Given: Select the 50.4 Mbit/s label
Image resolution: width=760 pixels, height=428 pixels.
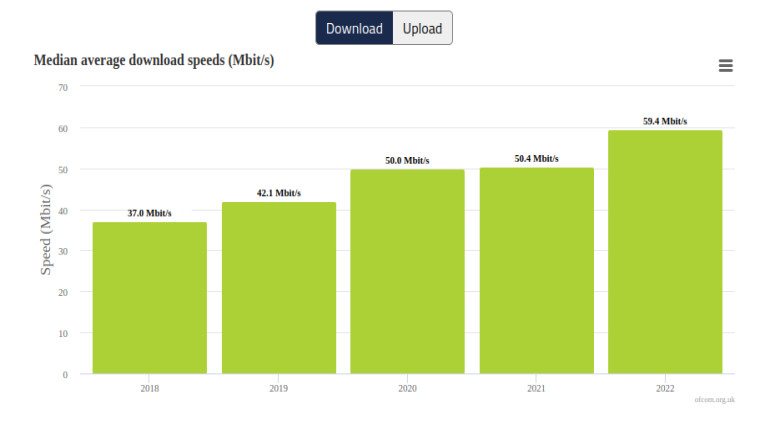Looking at the screenshot, I should pos(537,159).
